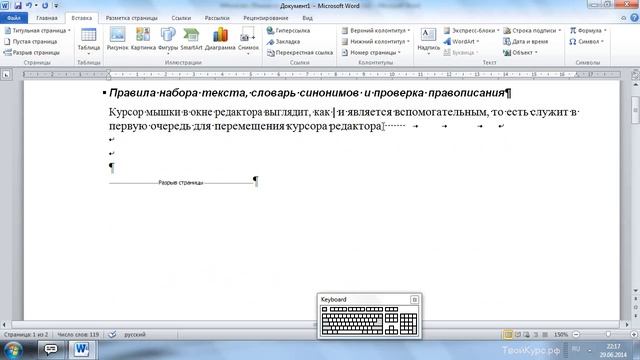Undo the last action in quick access toolbar

[29, 6]
